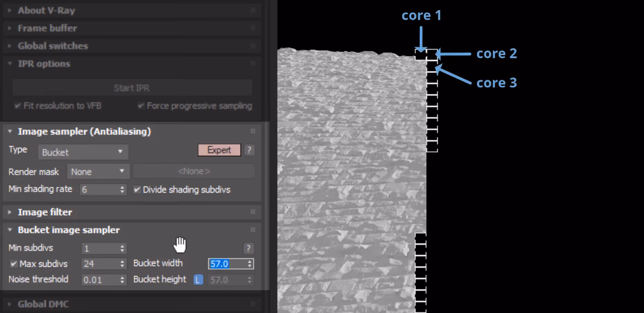Click the About V-Ray rollout grip handle
Image resolution: width=644 pixels, height=313 pixels.
pyautogui.click(x=253, y=10)
